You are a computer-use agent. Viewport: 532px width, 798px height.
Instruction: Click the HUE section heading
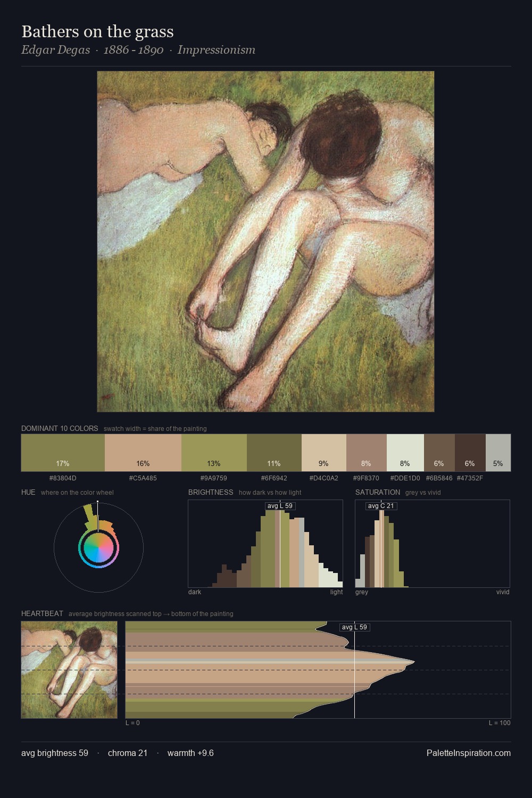pos(28,492)
